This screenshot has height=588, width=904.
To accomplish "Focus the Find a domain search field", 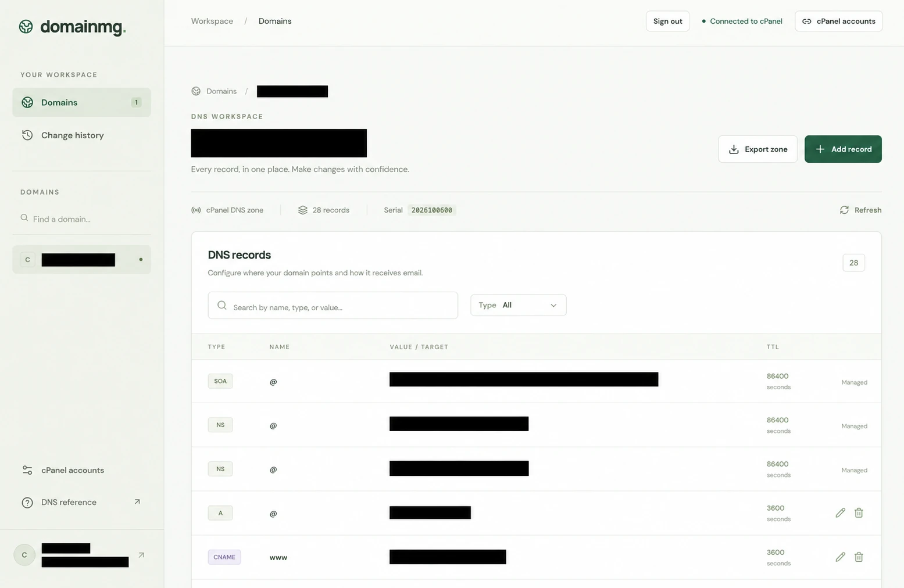I will [x=81, y=219].
